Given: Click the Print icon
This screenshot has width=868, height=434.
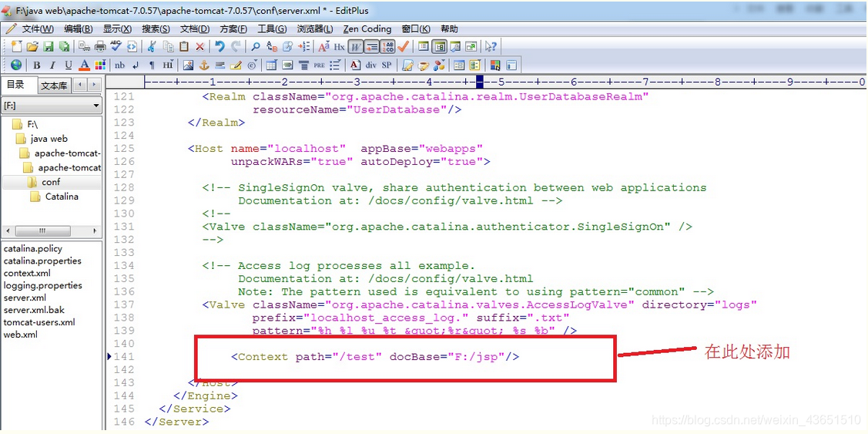Looking at the screenshot, I should [100, 46].
